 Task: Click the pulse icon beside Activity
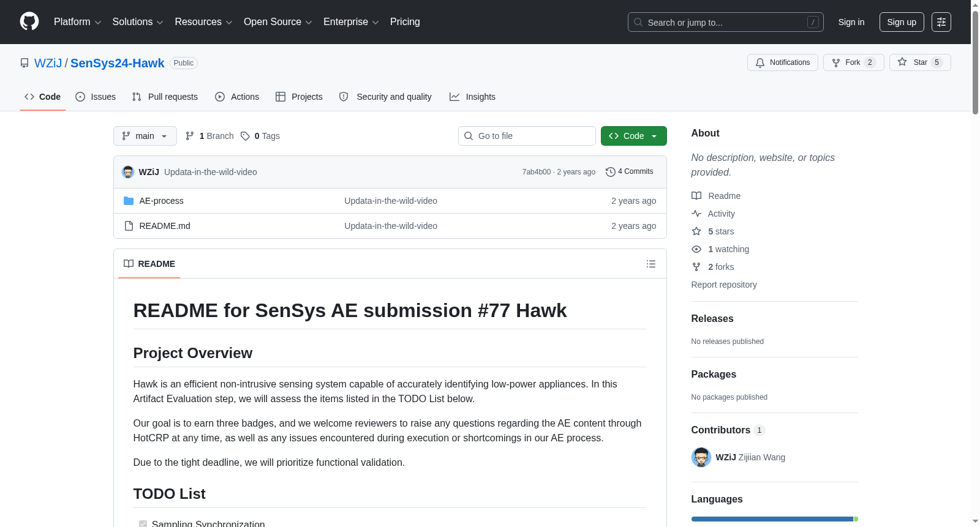coord(696,214)
